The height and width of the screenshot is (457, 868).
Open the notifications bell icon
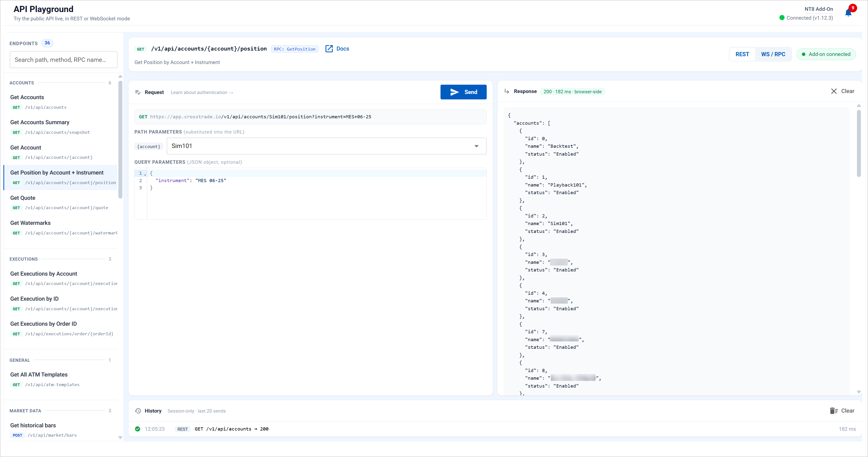[848, 13]
